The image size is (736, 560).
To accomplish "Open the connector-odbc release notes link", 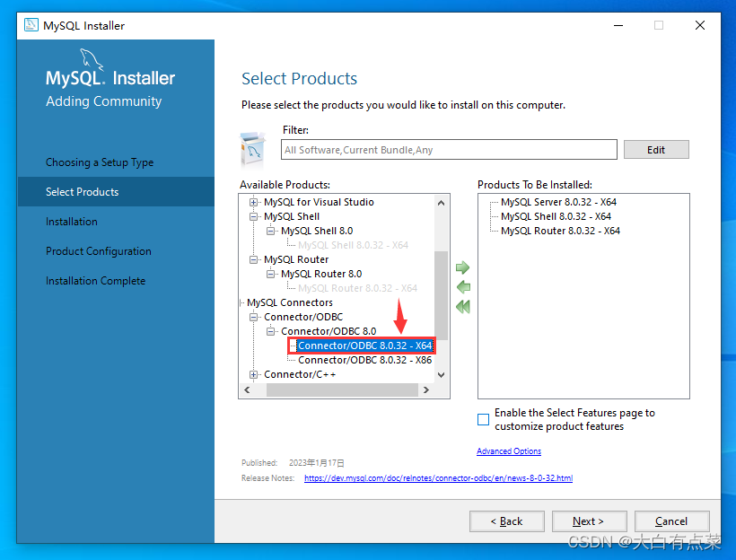I will (x=438, y=478).
